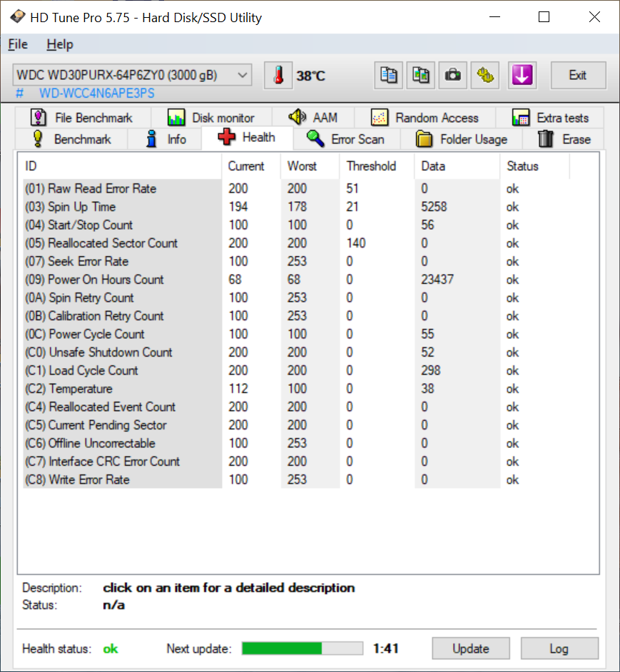Click the Current column header
The height and width of the screenshot is (672, 620).
tap(251, 166)
